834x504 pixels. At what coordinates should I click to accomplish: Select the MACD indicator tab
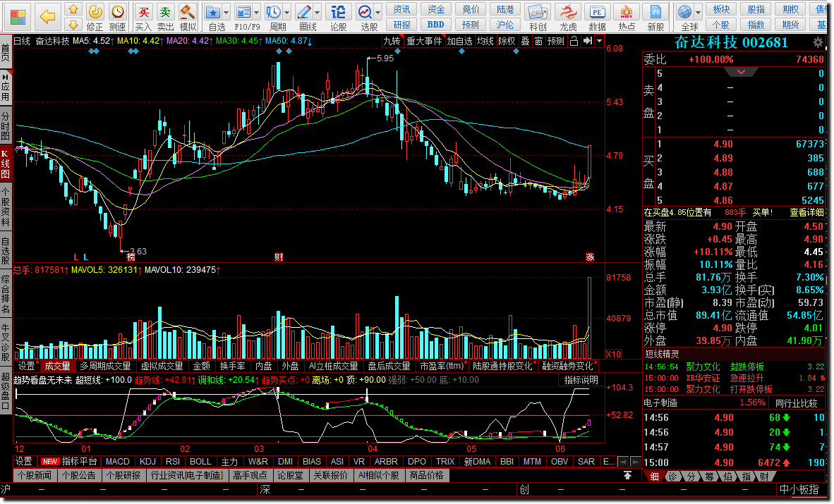(118, 462)
